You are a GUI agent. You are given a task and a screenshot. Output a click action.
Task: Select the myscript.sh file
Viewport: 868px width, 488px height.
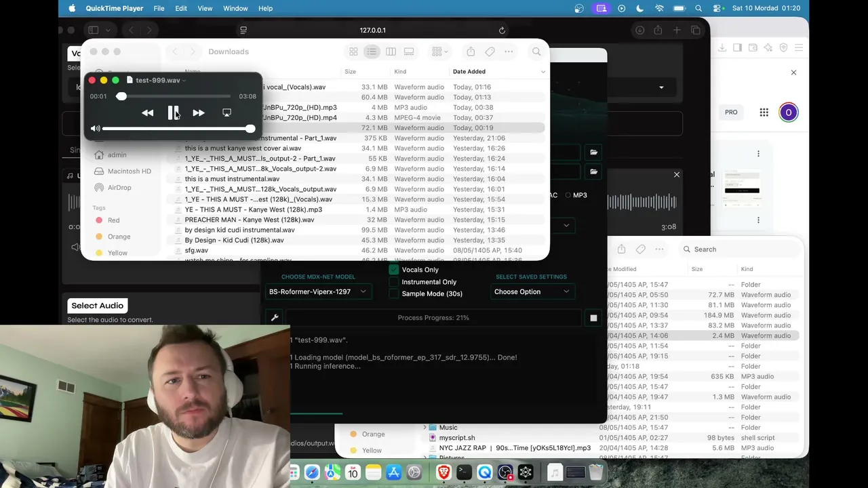457,438
